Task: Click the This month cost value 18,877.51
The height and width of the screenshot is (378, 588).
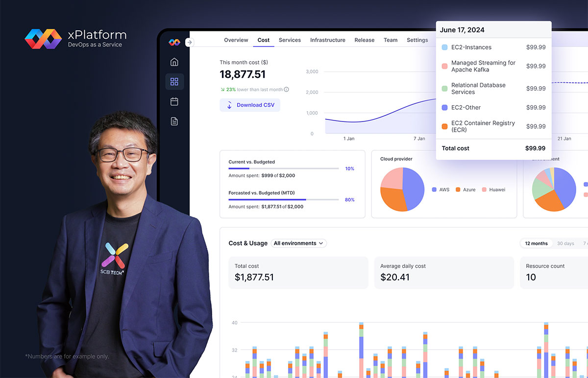Action: point(243,74)
